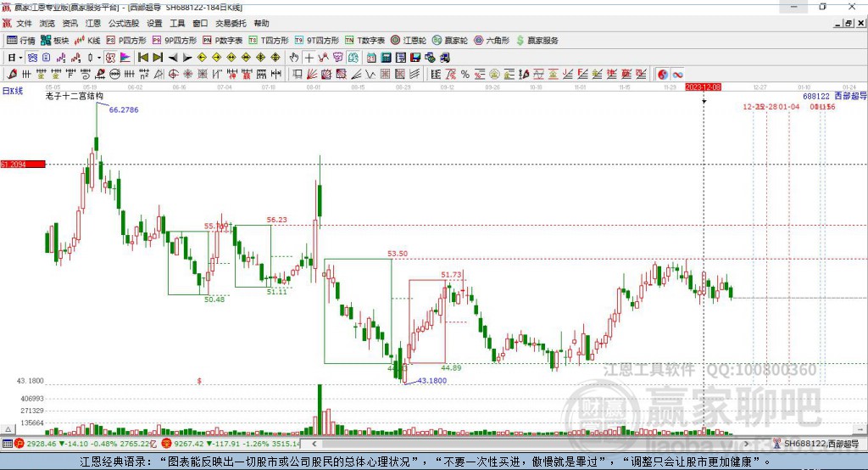The width and height of the screenshot is (868, 470).
Task: Restore the inner chart window
Action: coord(849,23)
